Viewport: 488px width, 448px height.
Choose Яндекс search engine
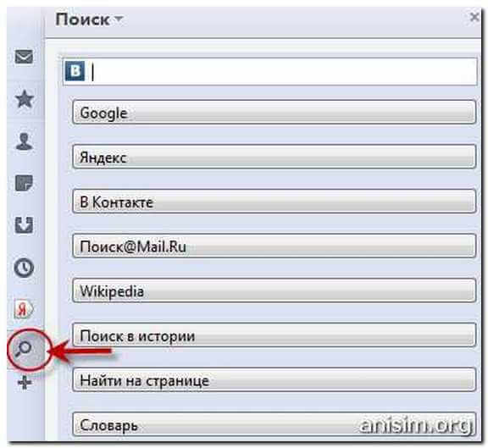click(x=274, y=157)
